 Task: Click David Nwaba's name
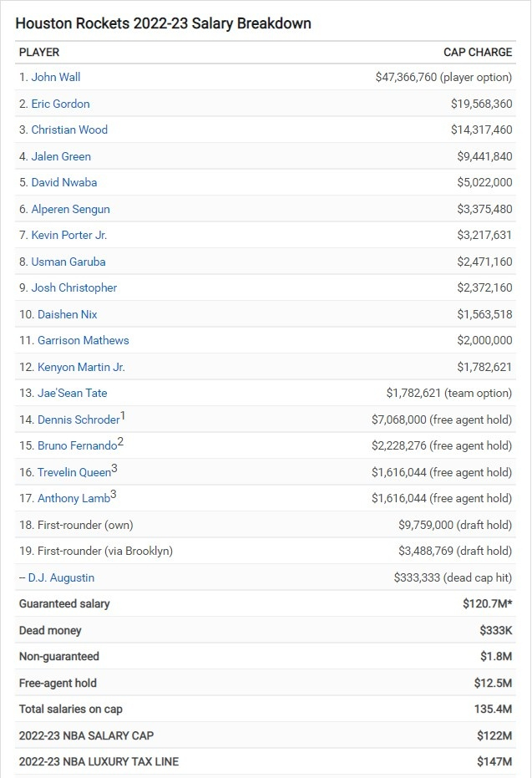coord(63,182)
